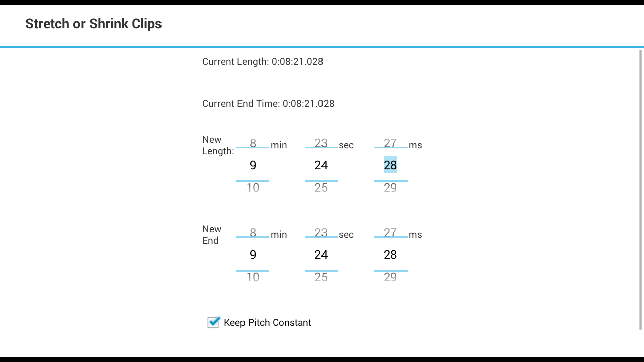The height and width of the screenshot is (362, 644).
Task: Click New End seconds value 24
Action: click(x=321, y=255)
